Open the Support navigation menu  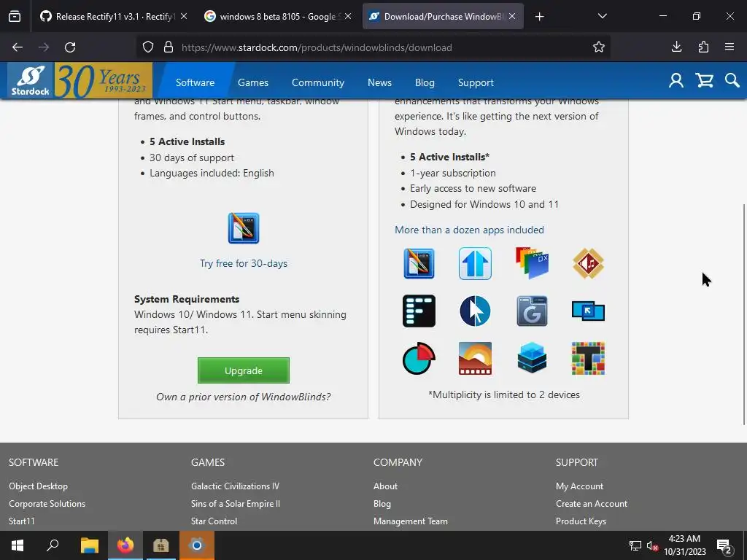[476, 82]
